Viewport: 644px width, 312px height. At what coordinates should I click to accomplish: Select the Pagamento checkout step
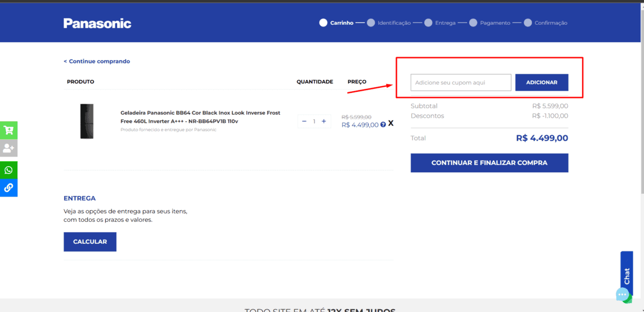(x=489, y=23)
